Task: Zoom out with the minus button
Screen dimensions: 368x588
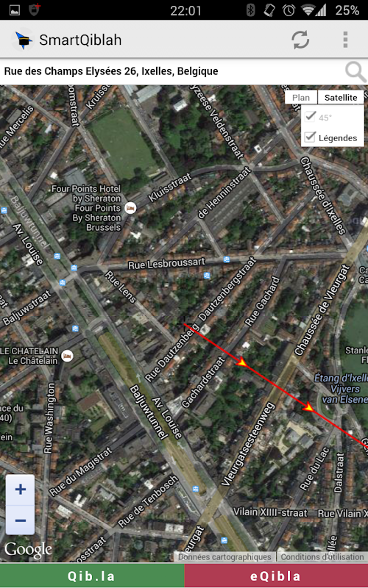Action: coord(21,520)
